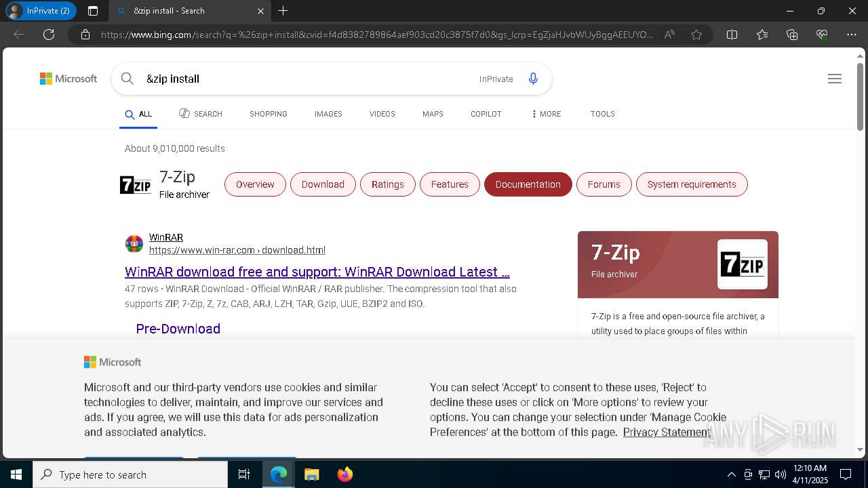
Task: Switch to the MAPS tab
Action: (x=433, y=114)
